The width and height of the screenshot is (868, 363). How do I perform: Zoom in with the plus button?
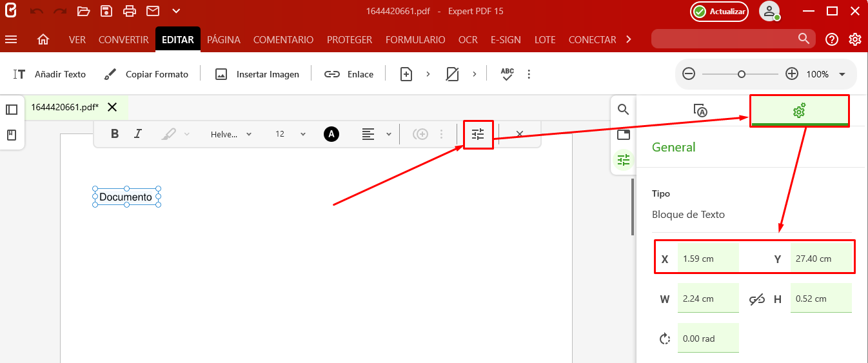tap(792, 74)
